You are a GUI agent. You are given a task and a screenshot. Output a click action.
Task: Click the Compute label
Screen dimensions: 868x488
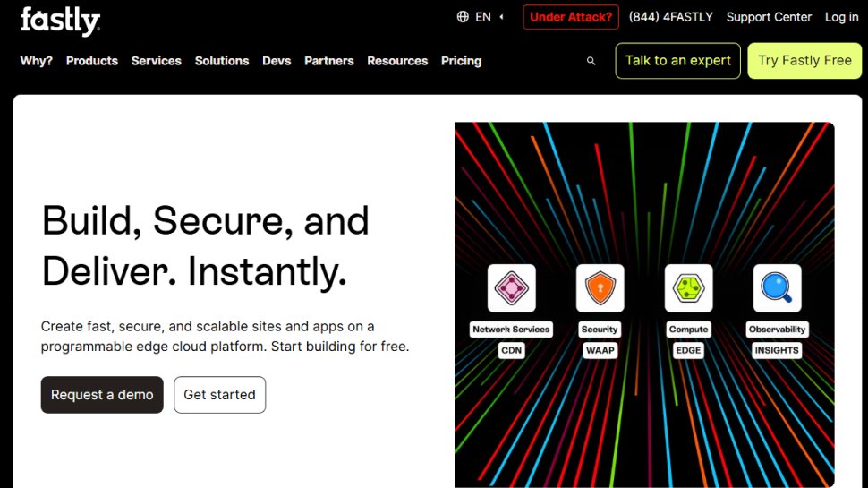tap(689, 329)
